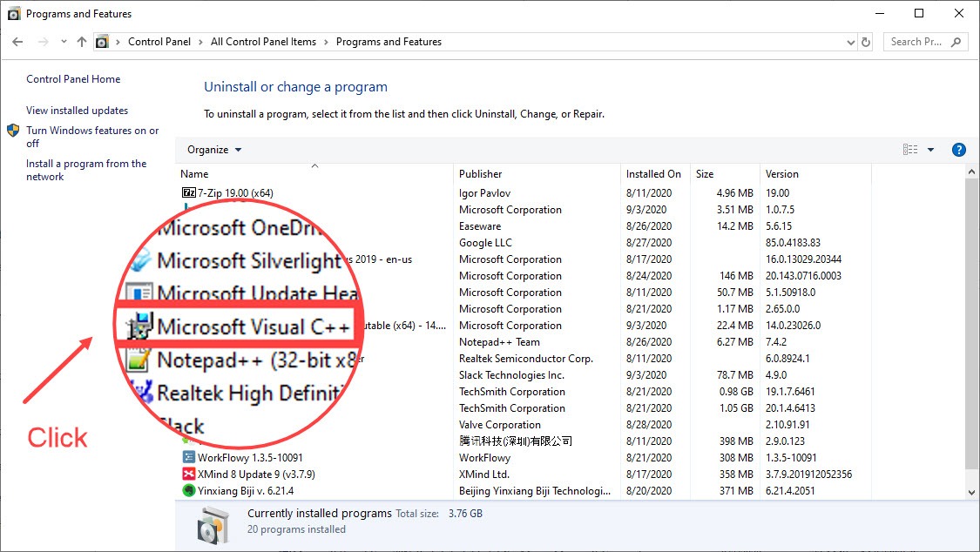Click the Yinxiang Biji program icon
The width and height of the screenshot is (980, 552).
click(188, 491)
